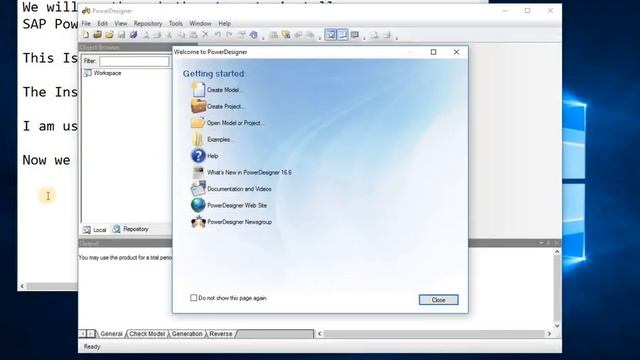Click 'Documentation and Videos' link

239,189
